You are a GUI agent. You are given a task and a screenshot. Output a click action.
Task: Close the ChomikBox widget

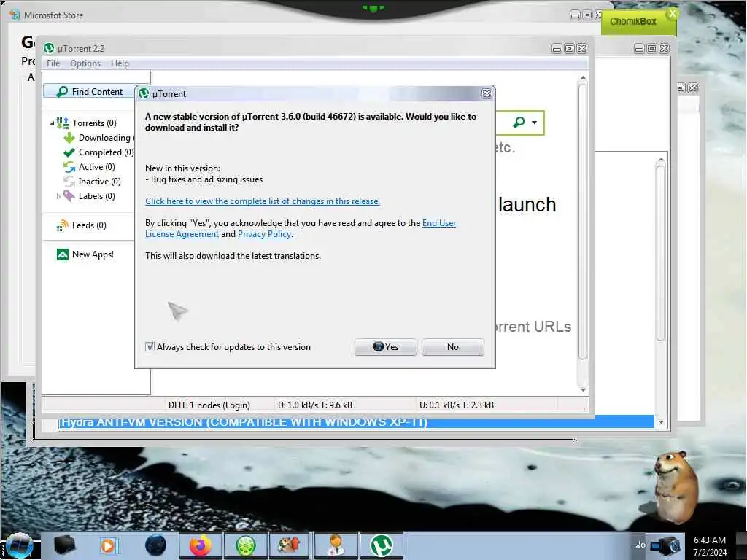point(672,13)
